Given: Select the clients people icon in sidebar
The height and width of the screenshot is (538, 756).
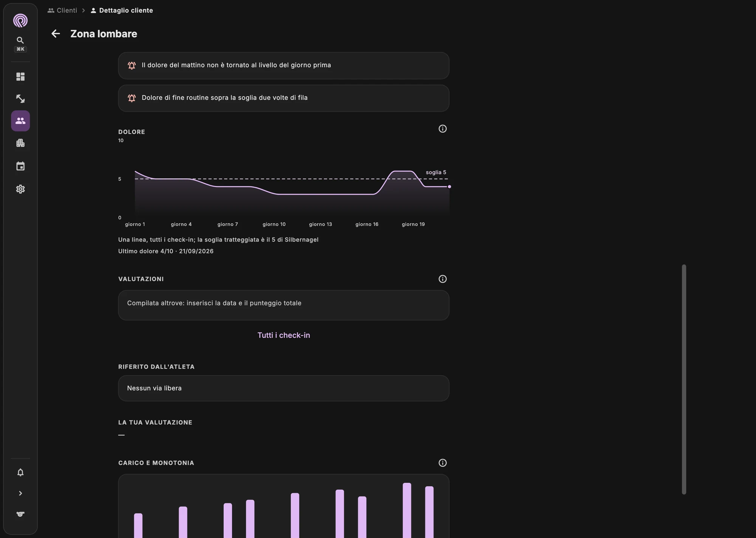Looking at the screenshot, I should pyautogui.click(x=20, y=121).
